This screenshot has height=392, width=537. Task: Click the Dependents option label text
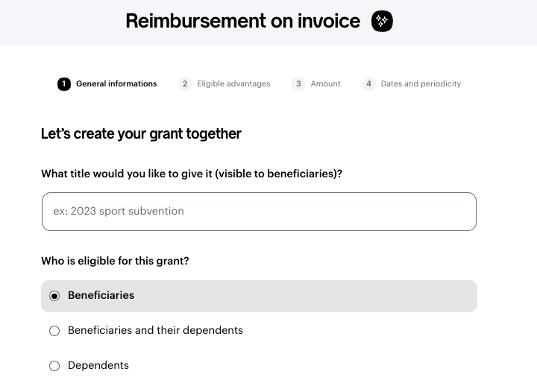[x=98, y=365]
